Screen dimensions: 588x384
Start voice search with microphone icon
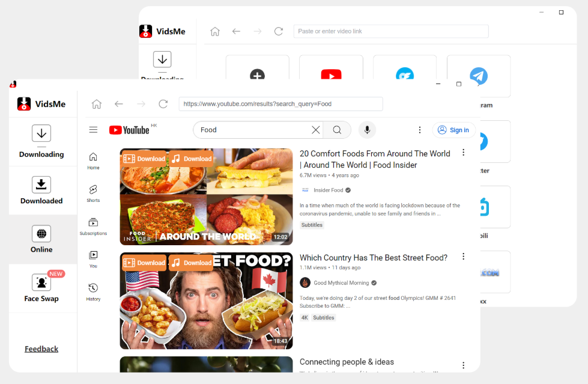pos(367,130)
